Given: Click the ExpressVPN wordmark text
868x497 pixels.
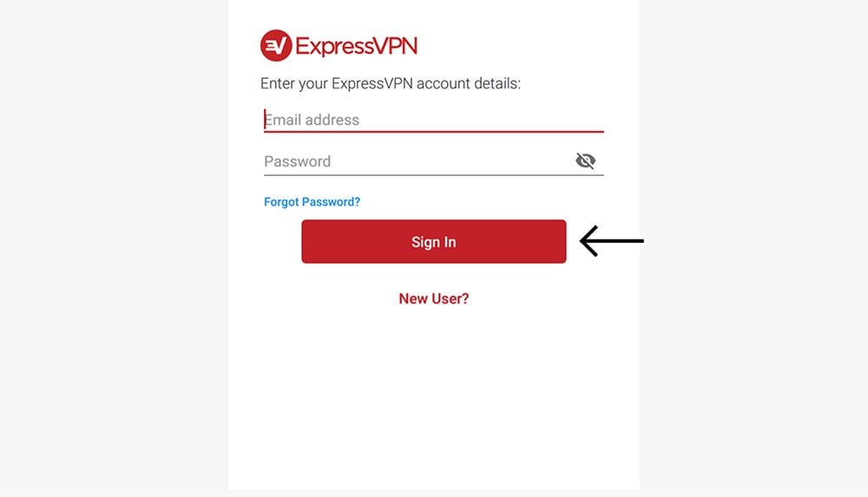Looking at the screenshot, I should (x=357, y=46).
